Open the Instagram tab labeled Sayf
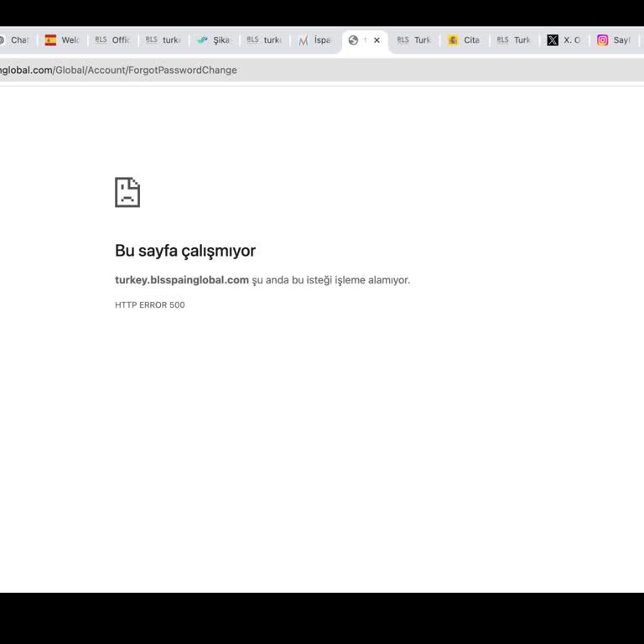 point(614,40)
